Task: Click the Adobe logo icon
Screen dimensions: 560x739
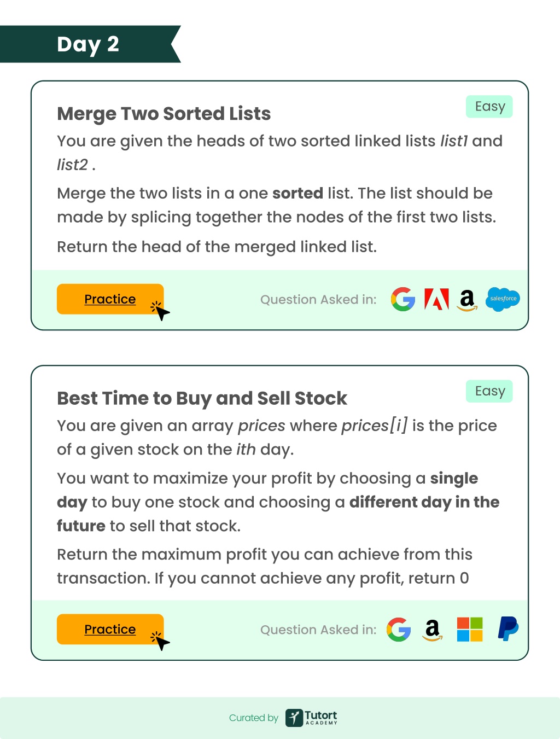Action: tap(436, 299)
